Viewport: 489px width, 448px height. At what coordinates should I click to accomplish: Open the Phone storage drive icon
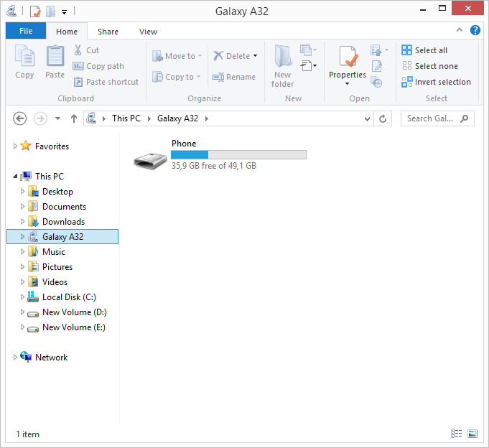[150, 161]
